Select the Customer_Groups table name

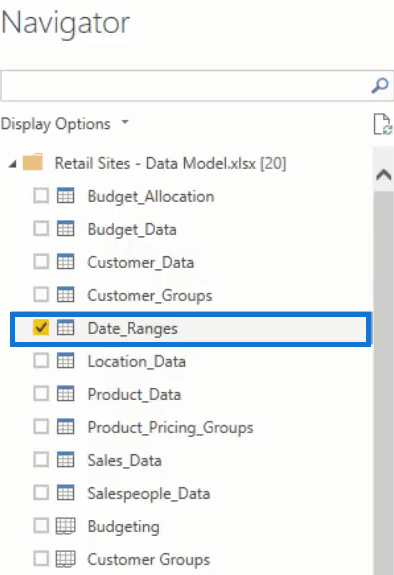pyautogui.click(x=150, y=295)
